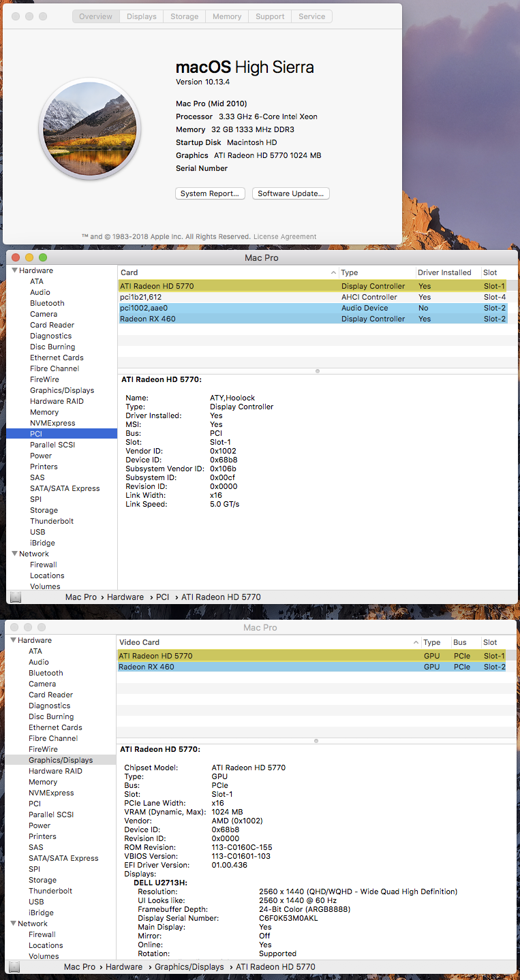This screenshot has height=980, width=520.
Task: Click the computer icon in PCI window path bar
Action: tap(16, 597)
